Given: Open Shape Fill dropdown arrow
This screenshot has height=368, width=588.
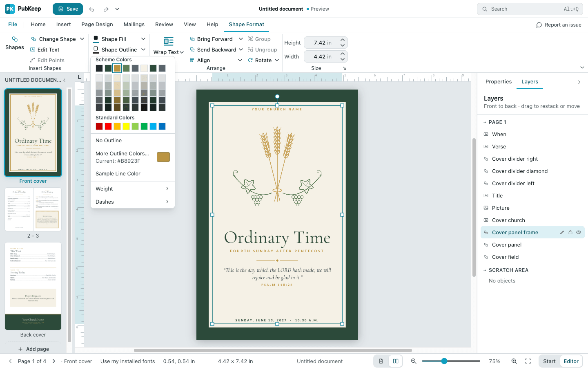Looking at the screenshot, I should [143, 39].
